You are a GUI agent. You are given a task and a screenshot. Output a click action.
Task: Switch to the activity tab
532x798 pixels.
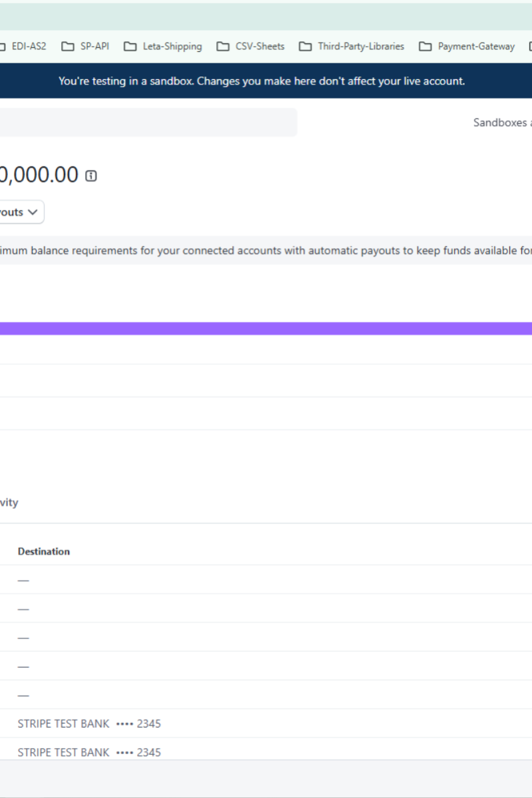(x=9, y=503)
